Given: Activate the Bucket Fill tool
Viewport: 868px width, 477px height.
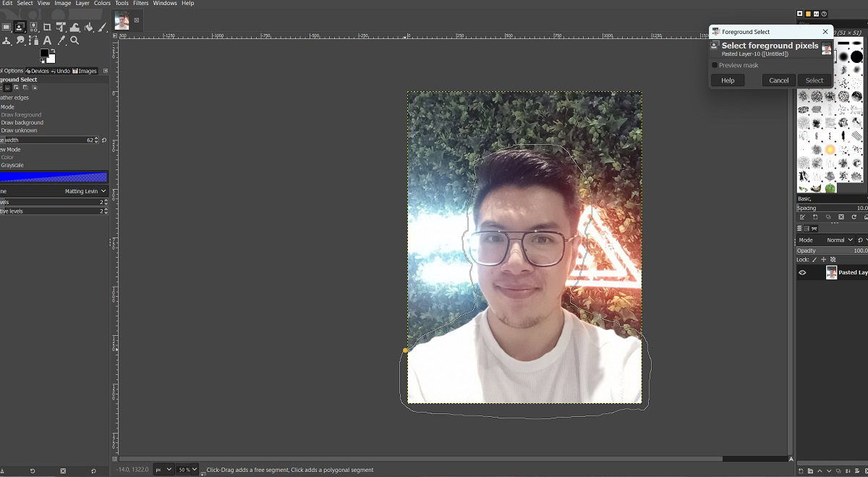Looking at the screenshot, I should point(89,28).
